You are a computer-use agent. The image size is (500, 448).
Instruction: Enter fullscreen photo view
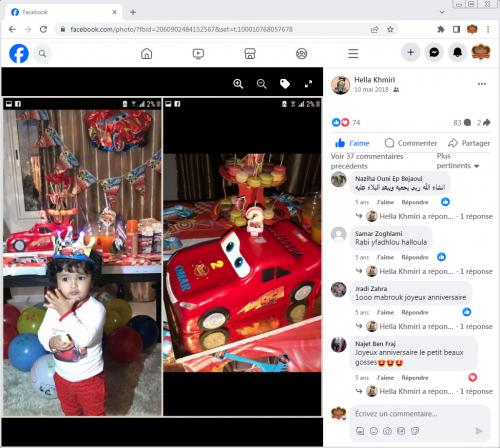click(308, 84)
